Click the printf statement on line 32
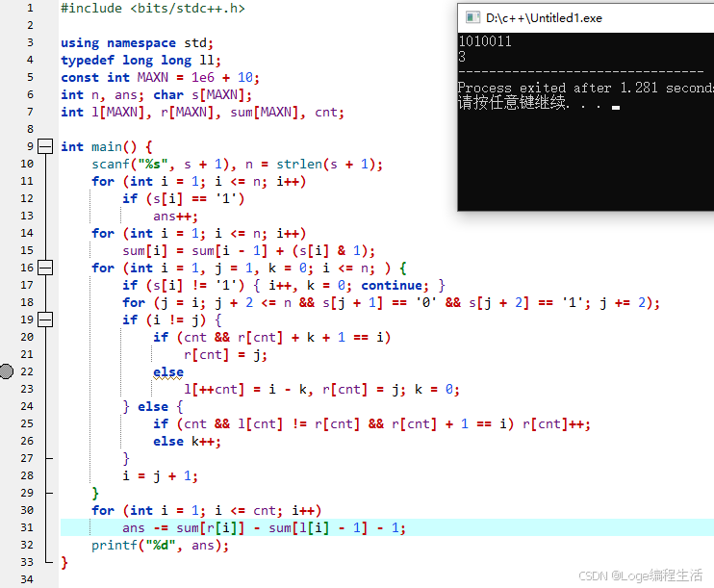Viewport: 714px width, 588px height. [x=160, y=545]
